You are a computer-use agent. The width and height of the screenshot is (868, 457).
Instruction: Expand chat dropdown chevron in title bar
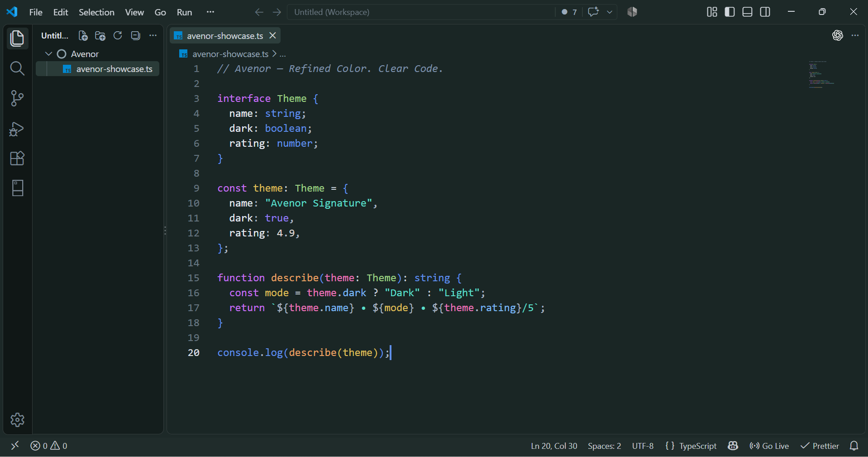point(610,12)
